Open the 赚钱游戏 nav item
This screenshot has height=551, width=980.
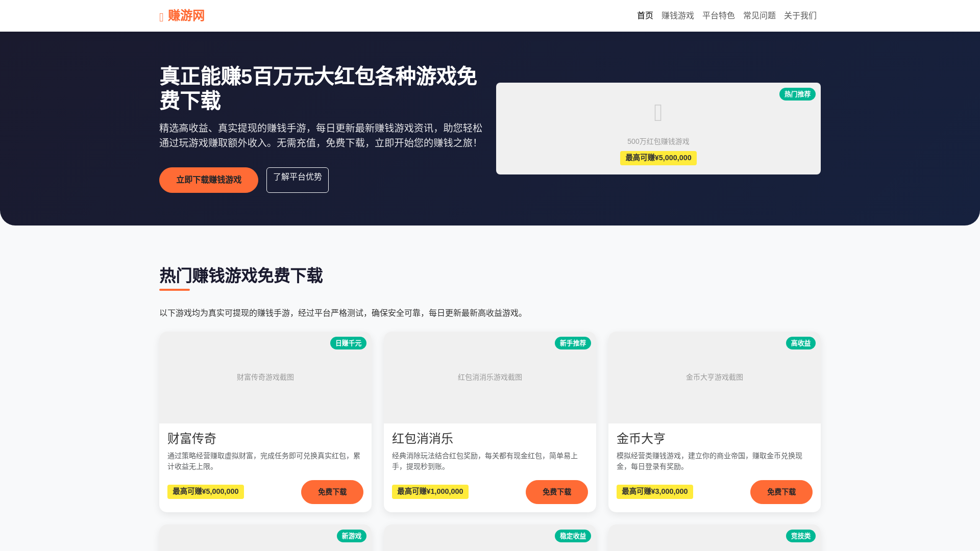point(678,16)
